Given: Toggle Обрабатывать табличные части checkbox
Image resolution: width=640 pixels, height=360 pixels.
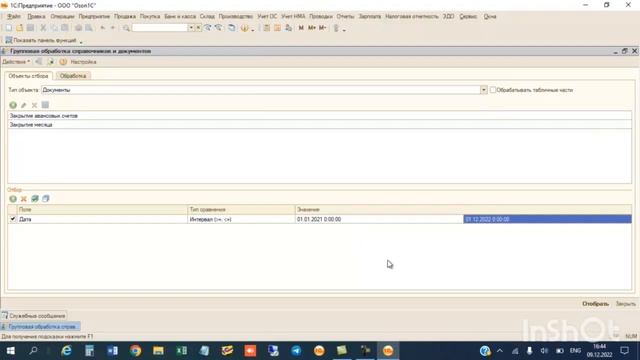Looking at the screenshot, I should click(493, 90).
